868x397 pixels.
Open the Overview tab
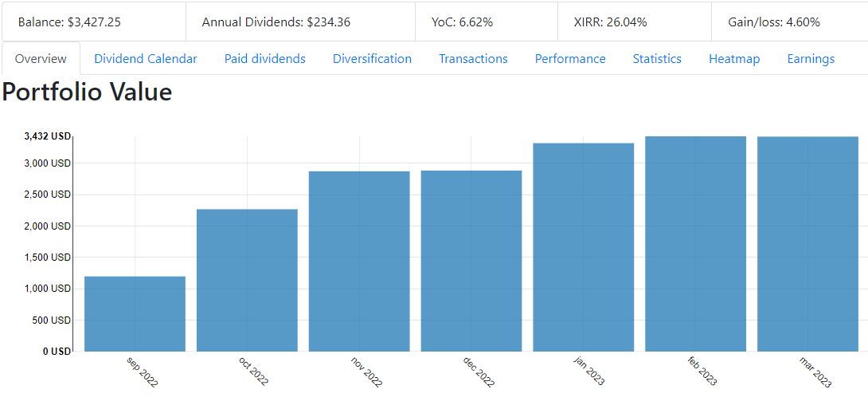[x=41, y=59]
